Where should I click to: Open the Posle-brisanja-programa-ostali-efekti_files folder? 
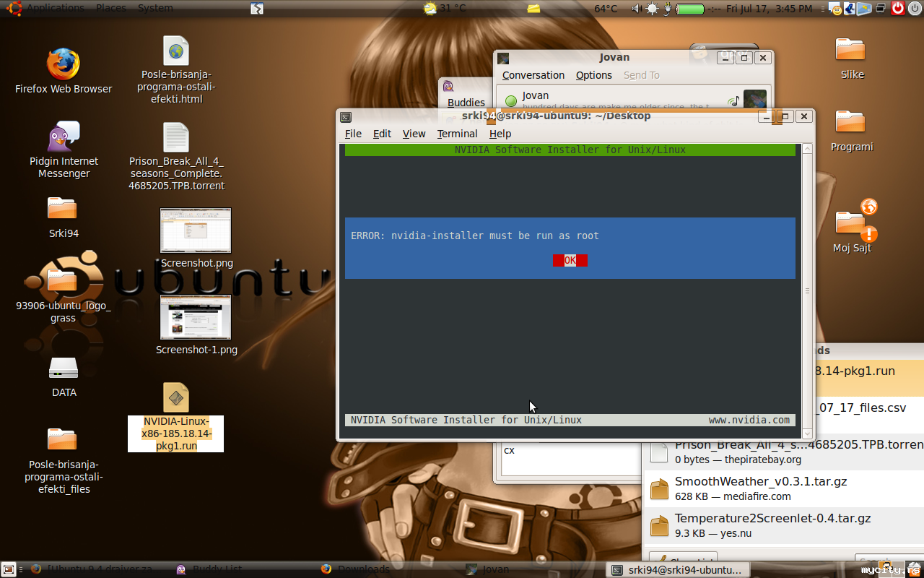pos(63,439)
